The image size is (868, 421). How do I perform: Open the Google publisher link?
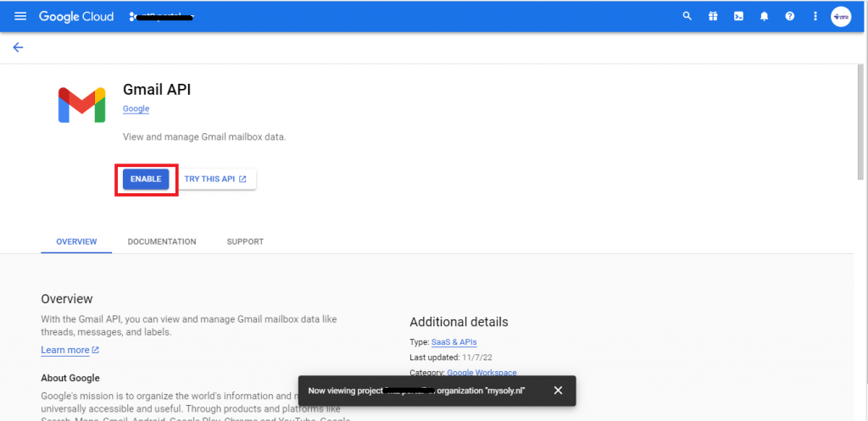(136, 108)
